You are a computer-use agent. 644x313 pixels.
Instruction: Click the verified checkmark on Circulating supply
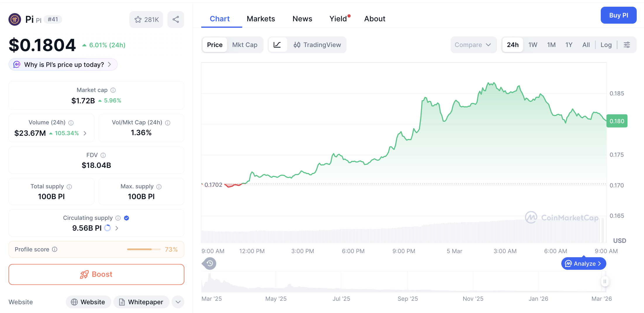click(126, 218)
